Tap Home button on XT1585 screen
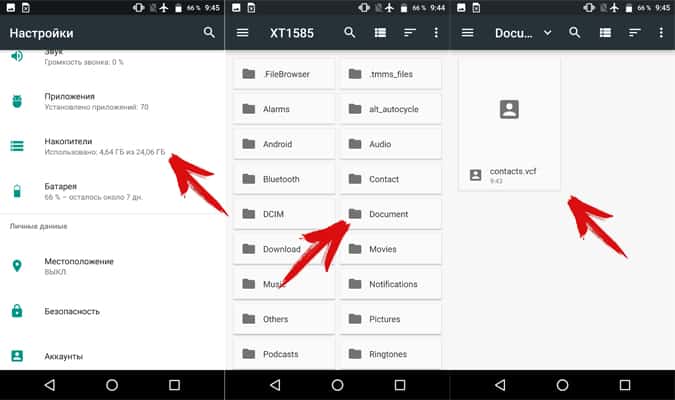Screen dimensions: 675x400 click(338, 384)
